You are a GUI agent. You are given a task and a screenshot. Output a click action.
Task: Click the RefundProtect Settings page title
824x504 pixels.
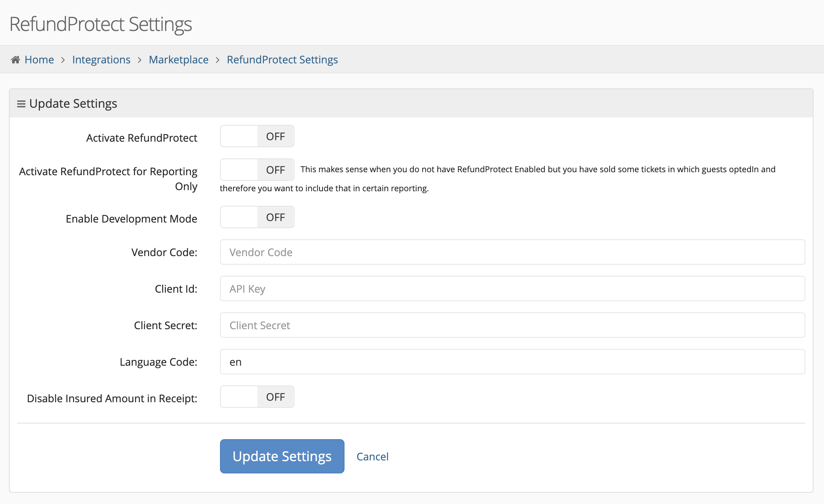click(101, 24)
